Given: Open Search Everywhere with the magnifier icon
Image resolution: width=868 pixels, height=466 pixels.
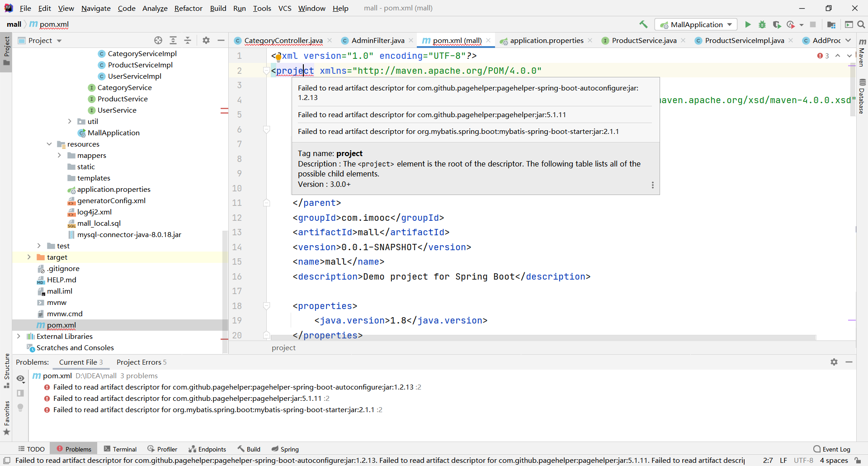Looking at the screenshot, I should (861, 24).
